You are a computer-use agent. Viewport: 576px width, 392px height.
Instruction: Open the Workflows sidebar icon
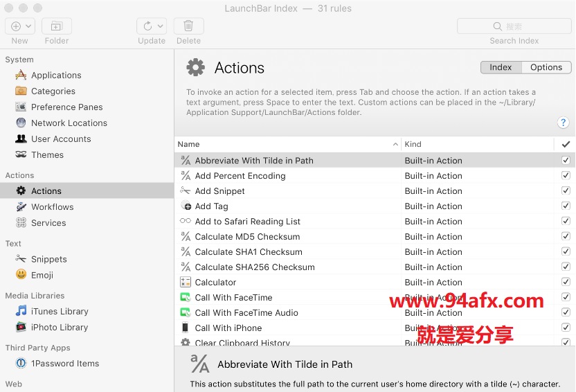point(21,207)
